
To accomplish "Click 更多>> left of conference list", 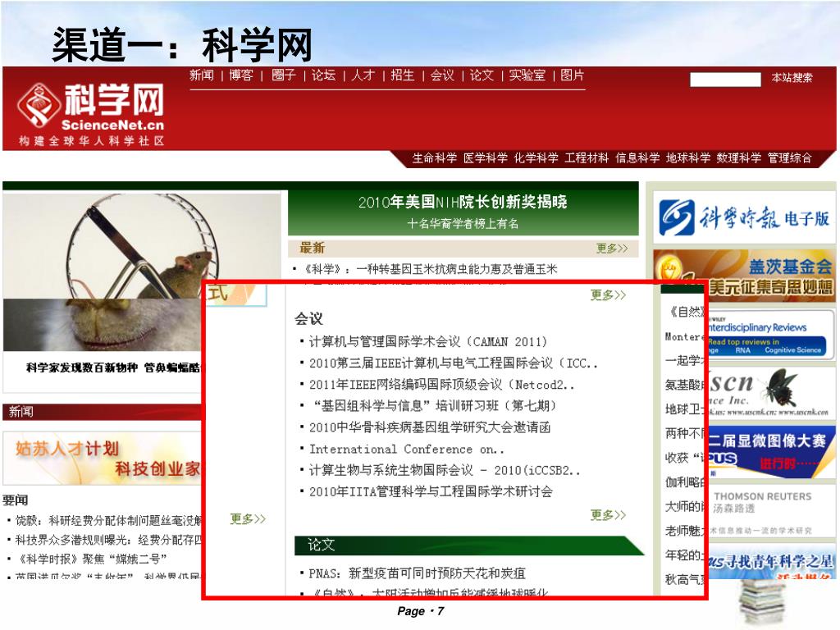I will (x=248, y=518).
